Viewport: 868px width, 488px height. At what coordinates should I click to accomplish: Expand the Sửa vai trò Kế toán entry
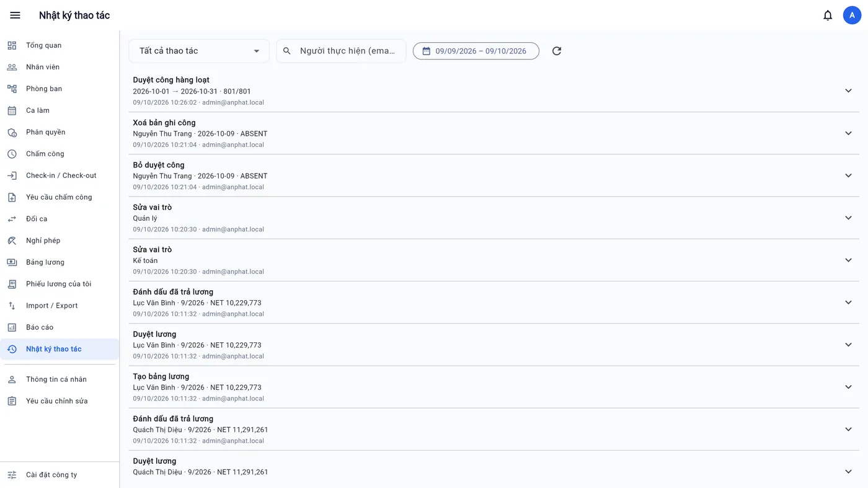click(848, 260)
